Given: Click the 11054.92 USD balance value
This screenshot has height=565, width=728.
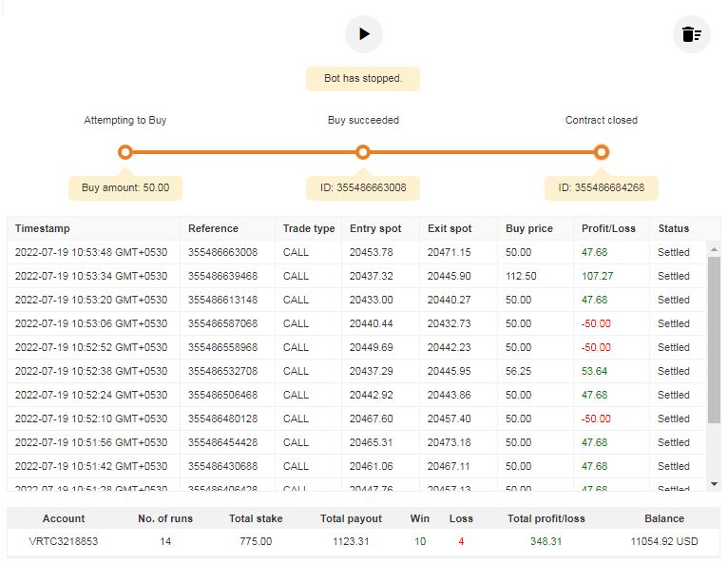Looking at the screenshot, I should click(x=663, y=541).
